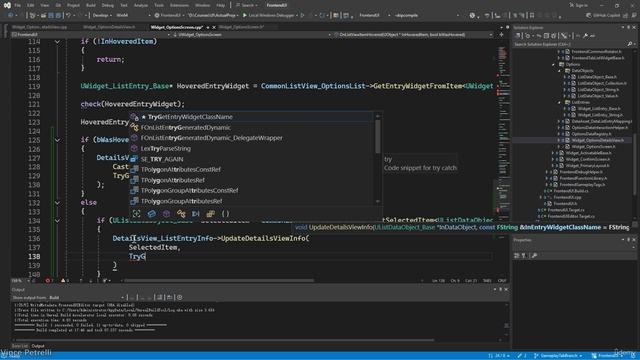This screenshot has width=640, height=360.
Task: Open the Extensions menu
Action: [180, 5]
